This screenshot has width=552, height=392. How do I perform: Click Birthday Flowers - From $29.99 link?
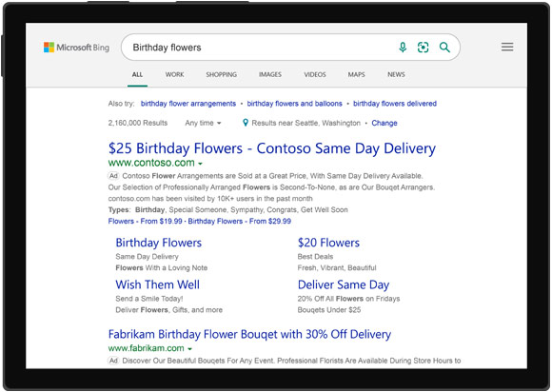tap(240, 221)
